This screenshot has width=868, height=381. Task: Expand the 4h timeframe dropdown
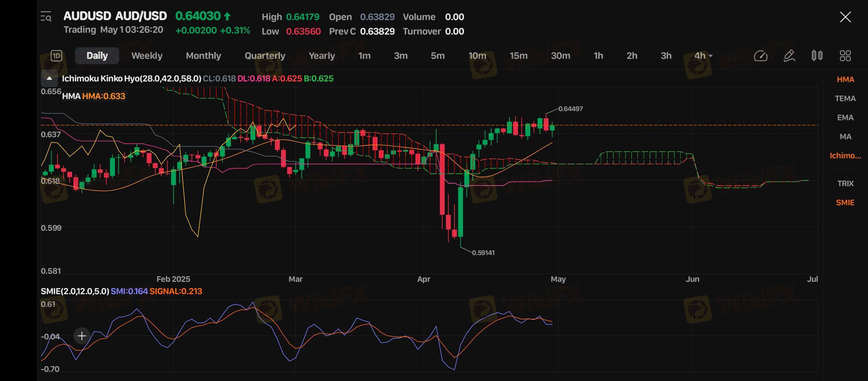tap(703, 56)
